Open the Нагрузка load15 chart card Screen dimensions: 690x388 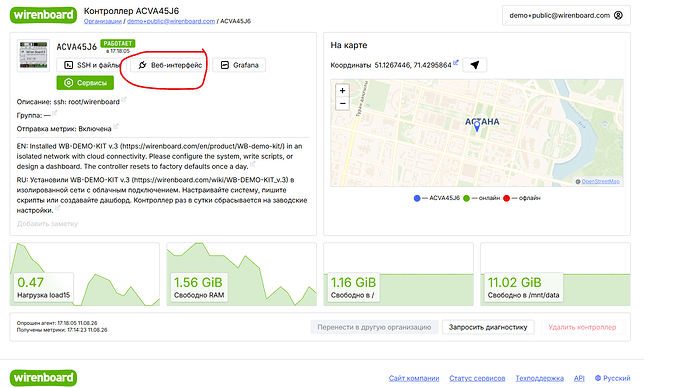(x=84, y=274)
